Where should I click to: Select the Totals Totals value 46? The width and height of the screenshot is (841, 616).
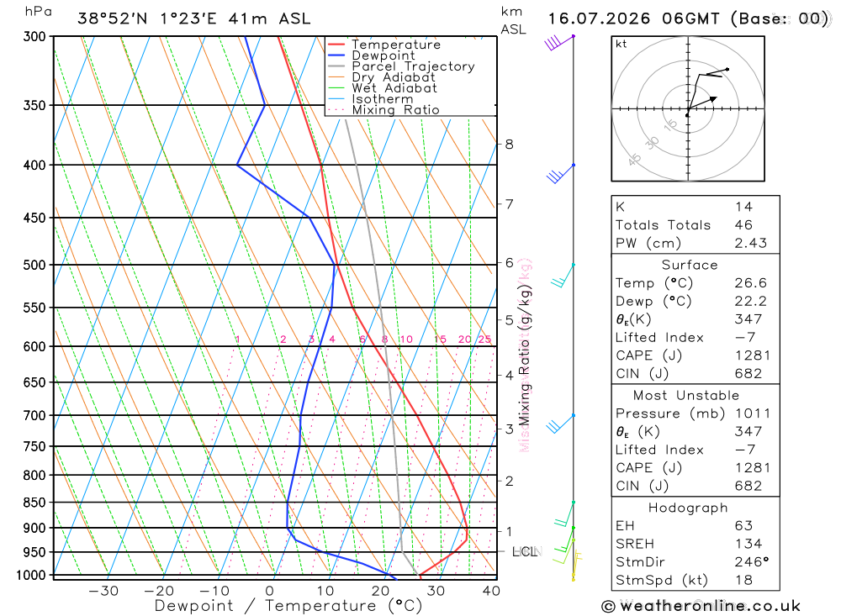(x=744, y=225)
